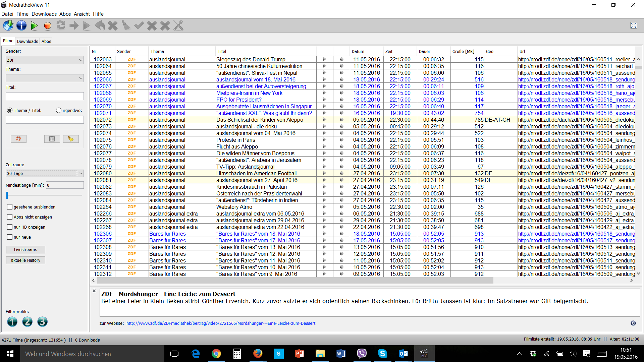Click the gray right-arrow toolbar icon
This screenshot has height=362, width=644.
click(x=74, y=25)
